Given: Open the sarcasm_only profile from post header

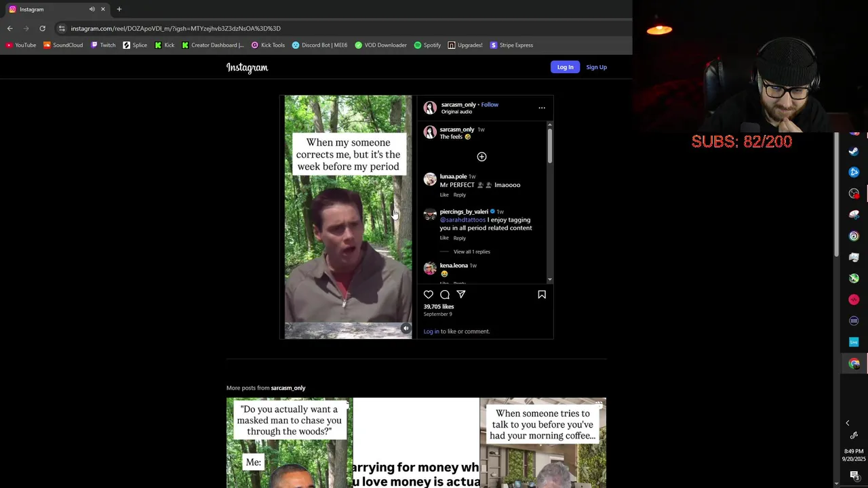Looking at the screenshot, I should coord(458,104).
